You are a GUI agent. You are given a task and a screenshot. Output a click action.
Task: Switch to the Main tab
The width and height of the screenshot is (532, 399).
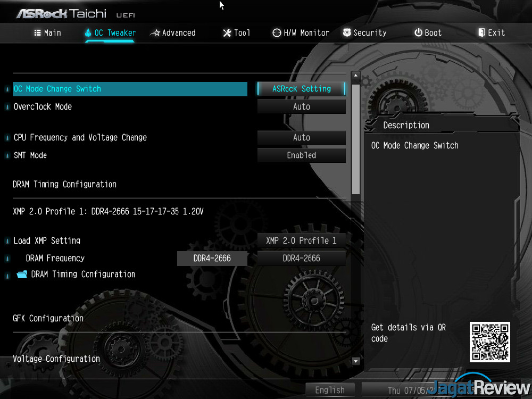(47, 32)
